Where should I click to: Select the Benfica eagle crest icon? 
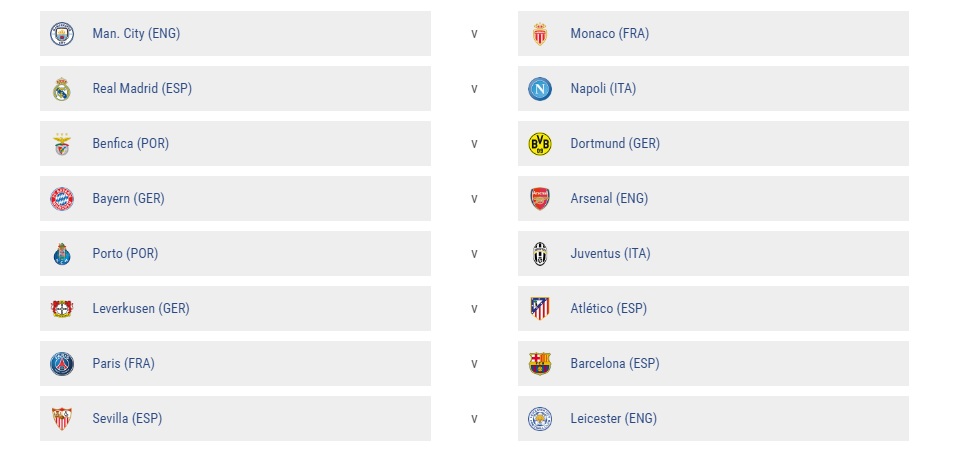[x=62, y=144]
